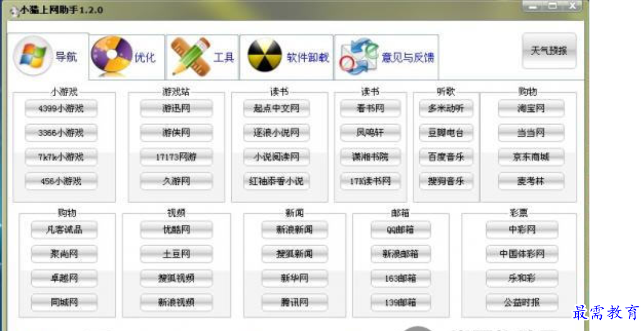Open 凤鸣轩 button

click(370, 133)
